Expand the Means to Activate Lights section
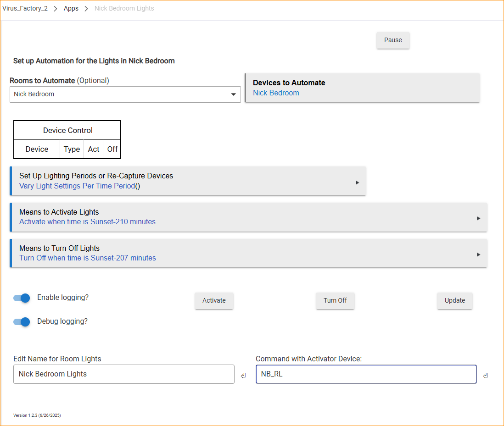 click(248, 217)
